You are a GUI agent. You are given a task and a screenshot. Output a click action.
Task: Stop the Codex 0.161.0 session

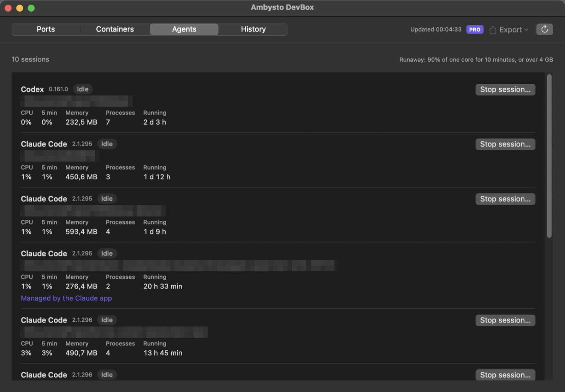(505, 89)
